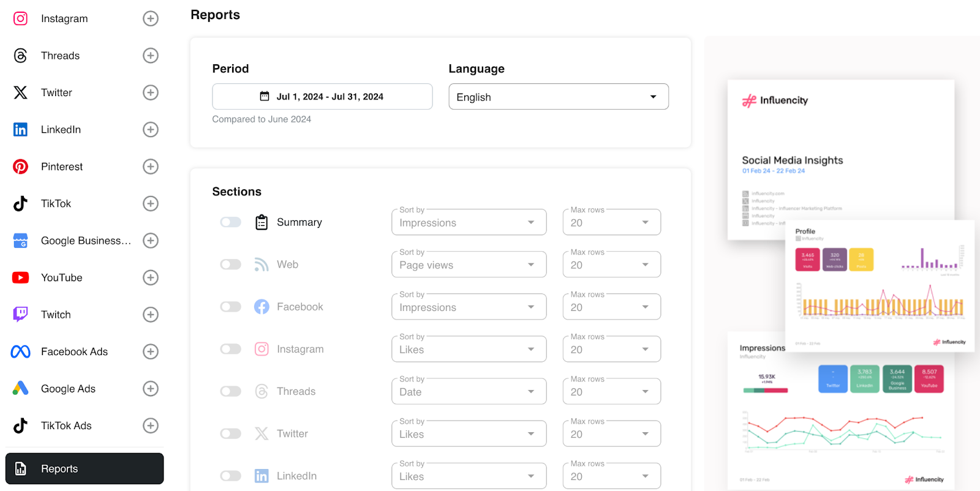Click the Summary clipboard icon in Sections
Viewport: 980px width, 491px height.
pyautogui.click(x=262, y=222)
